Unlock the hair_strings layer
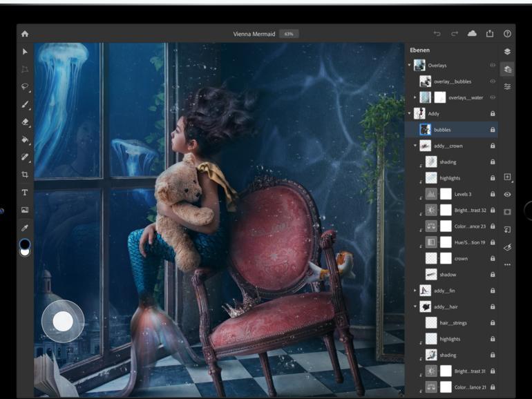 (x=493, y=323)
